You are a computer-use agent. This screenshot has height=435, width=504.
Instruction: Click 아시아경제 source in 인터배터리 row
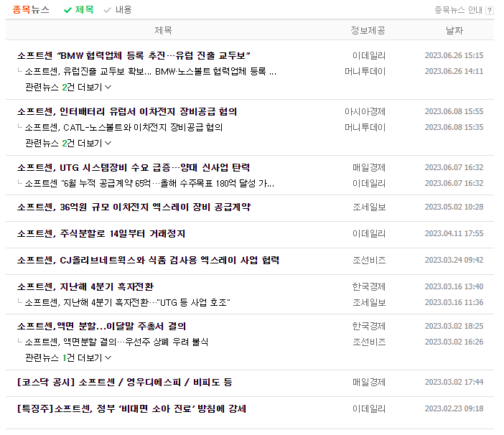(365, 111)
